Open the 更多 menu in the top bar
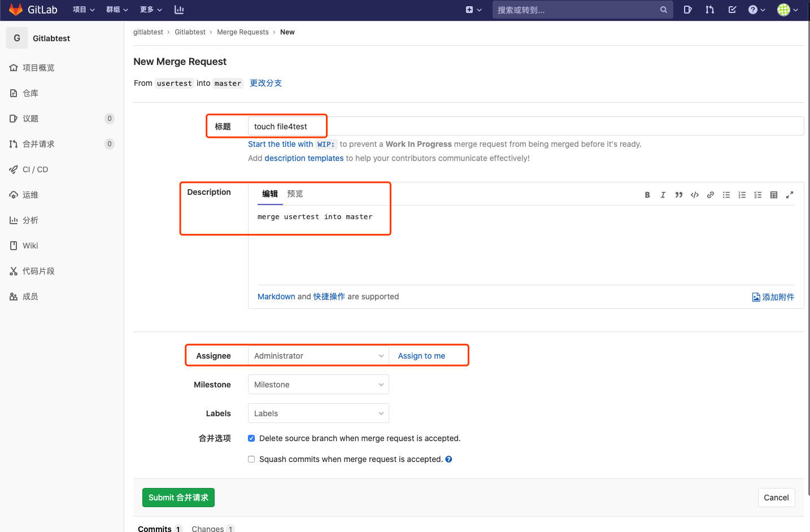The image size is (810, 532). tap(150, 10)
